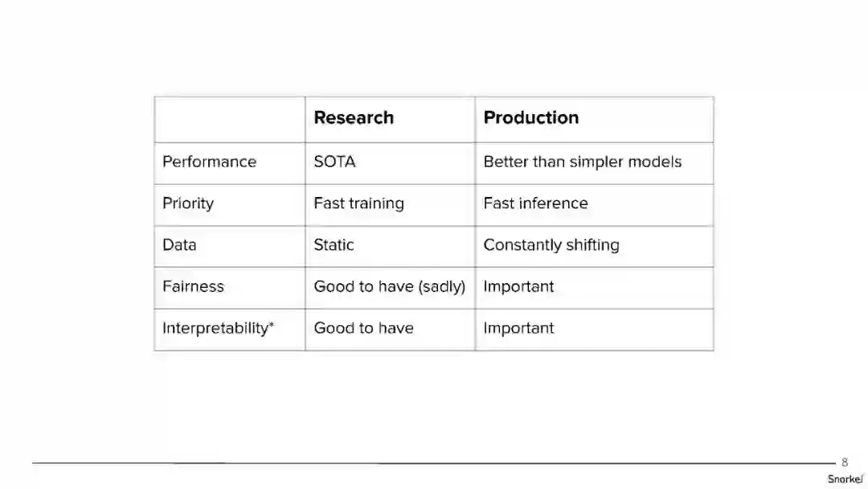Image resolution: width=868 pixels, height=489 pixels.
Task: Select the "Better than simpler models" cell
Action: [x=582, y=162]
